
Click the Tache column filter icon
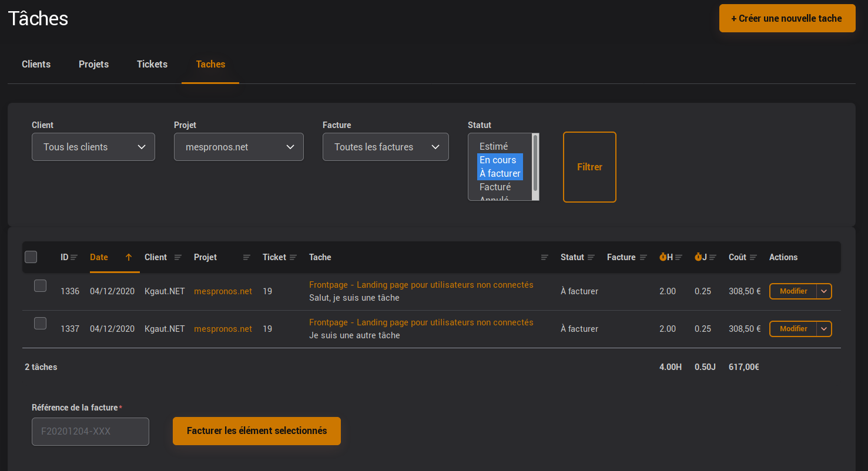(x=545, y=257)
